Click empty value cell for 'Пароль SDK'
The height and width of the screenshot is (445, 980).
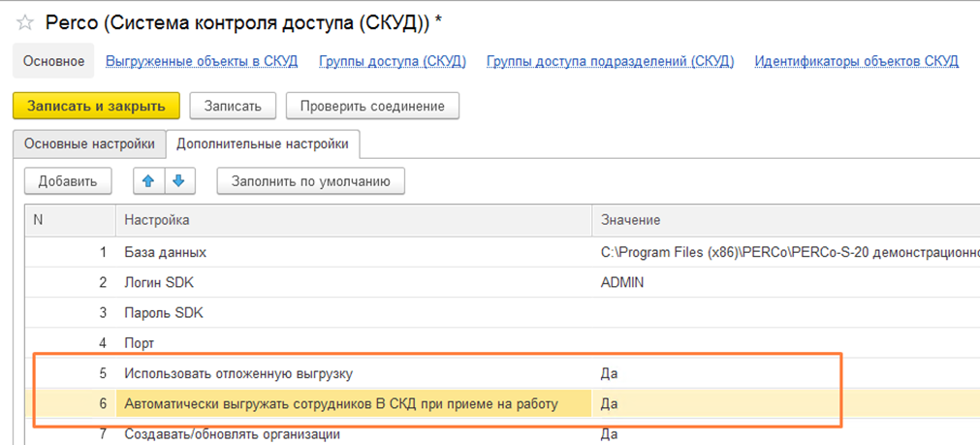[x=775, y=312]
